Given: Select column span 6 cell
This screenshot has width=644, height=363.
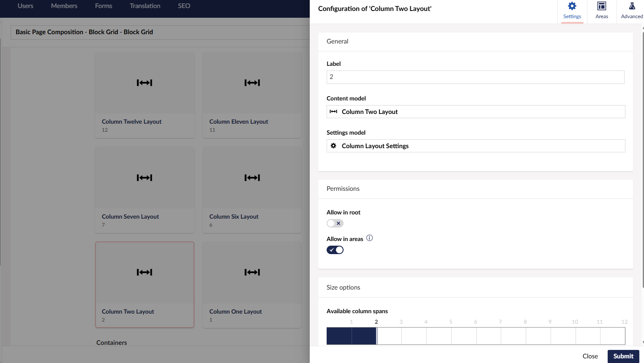Looking at the screenshot, I should 464,336.
